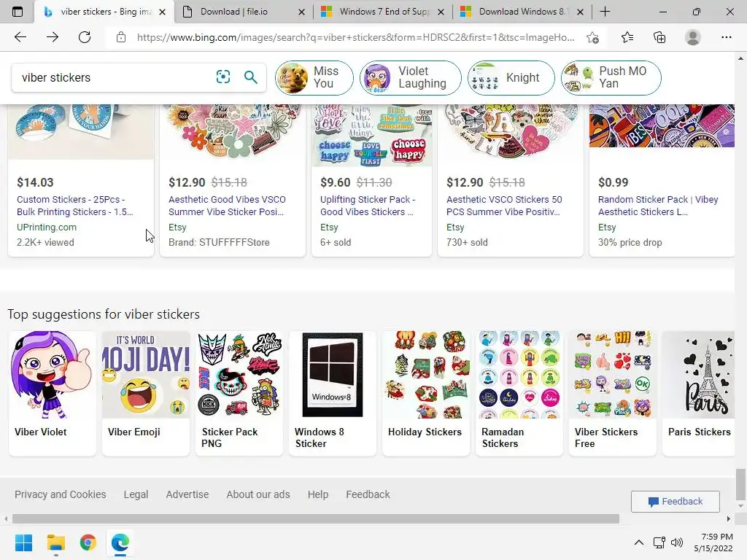747x560 pixels.
Task: Click the browser Back arrow
Action: (x=20, y=37)
